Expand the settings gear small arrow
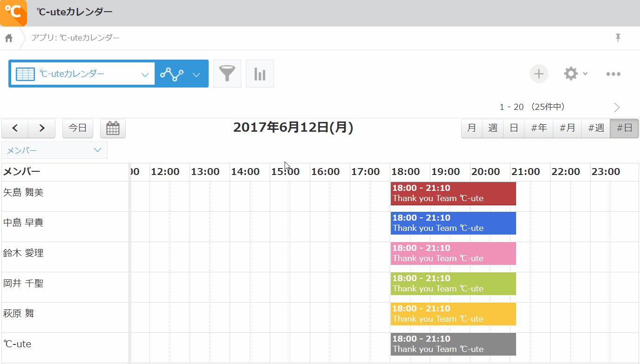 (586, 74)
